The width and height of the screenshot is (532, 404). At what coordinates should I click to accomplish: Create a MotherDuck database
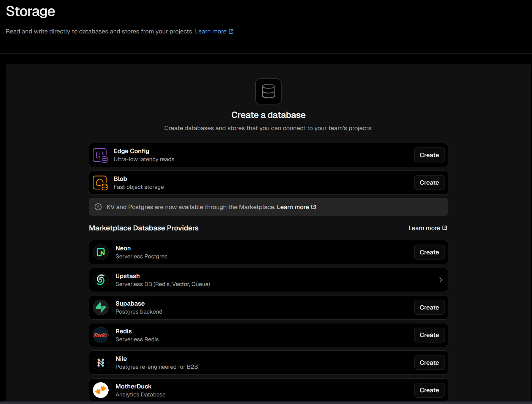click(x=429, y=390)
